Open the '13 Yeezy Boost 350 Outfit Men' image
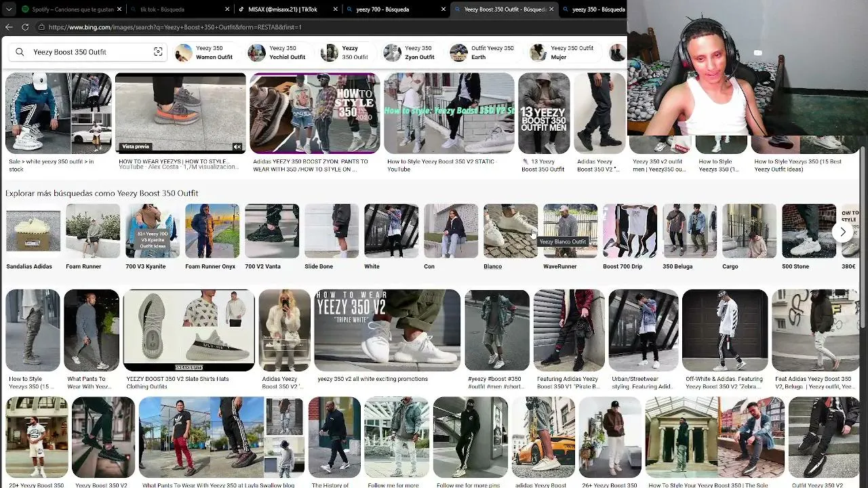This screenshot has height=488, width=868. [x=544, y=113]
